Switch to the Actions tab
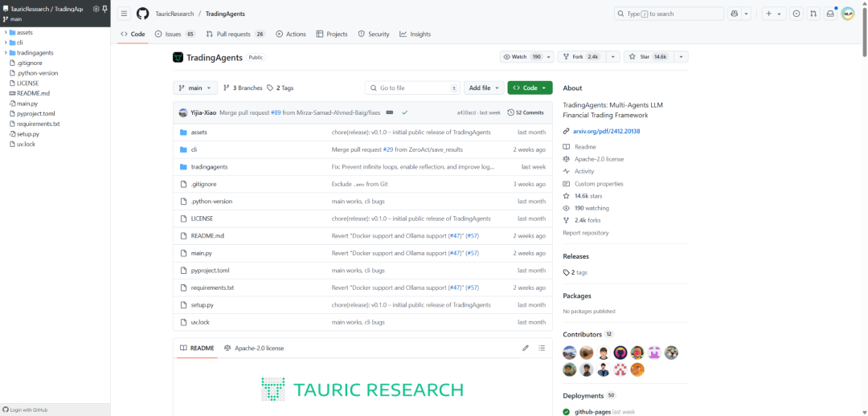The image size is (868, 416). (x=291, y=35)
